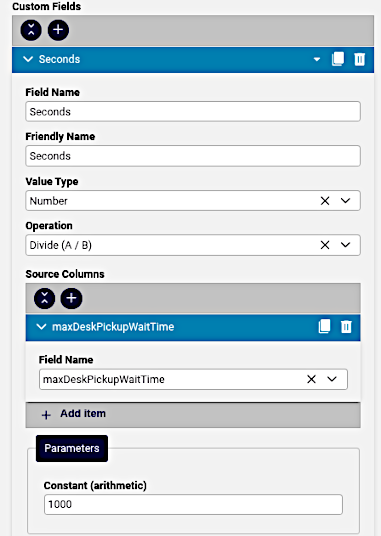Screen dimensions: 381x536
Task: Duplicate the maxDeskPickupWaitTime source column
Action: (324, 326)
